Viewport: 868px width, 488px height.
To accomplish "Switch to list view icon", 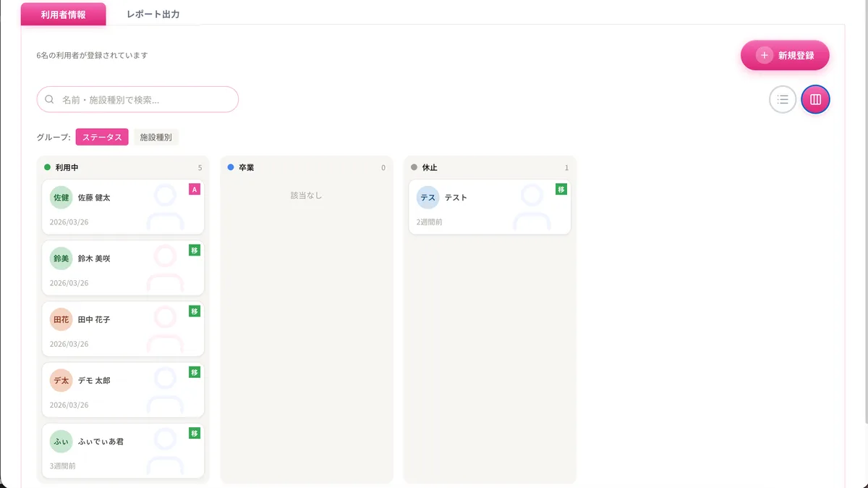I will point(783,100).
